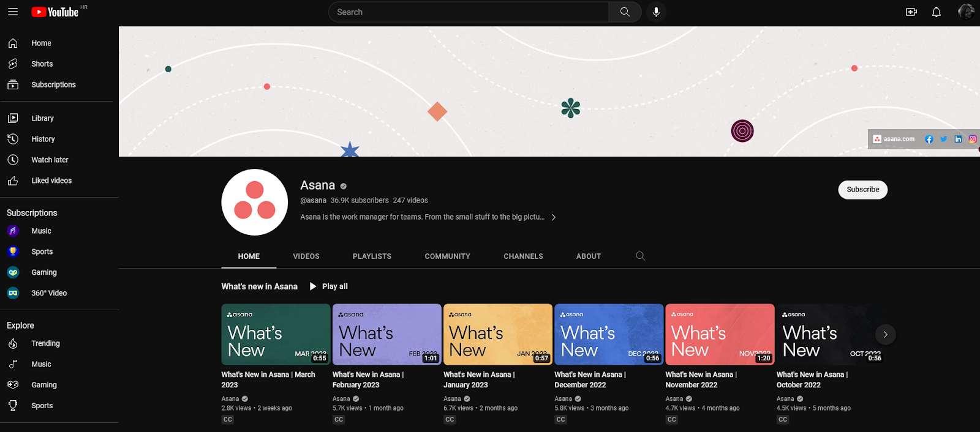Subscribe to the Asana channel

tap(862, 190)
